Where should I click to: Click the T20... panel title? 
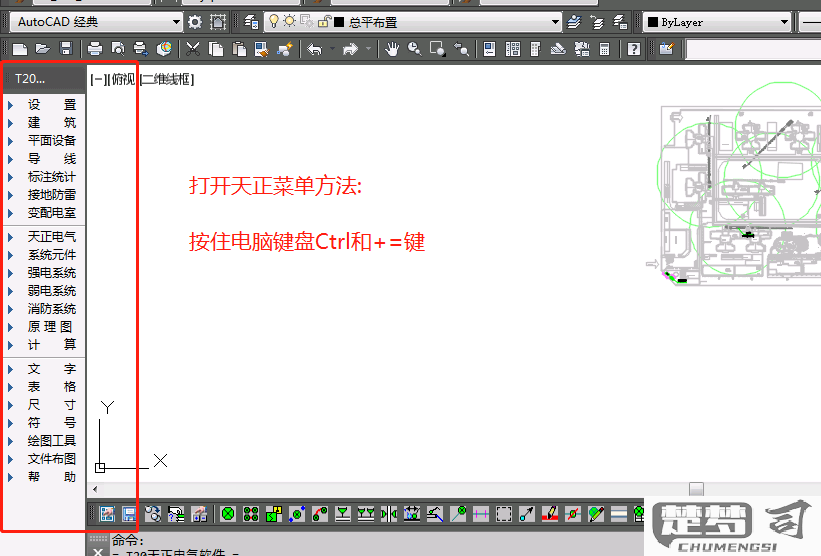tap(30, 79)
